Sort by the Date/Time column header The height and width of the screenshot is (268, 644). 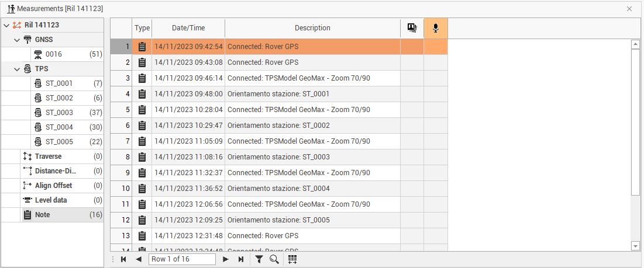(188, 28)
